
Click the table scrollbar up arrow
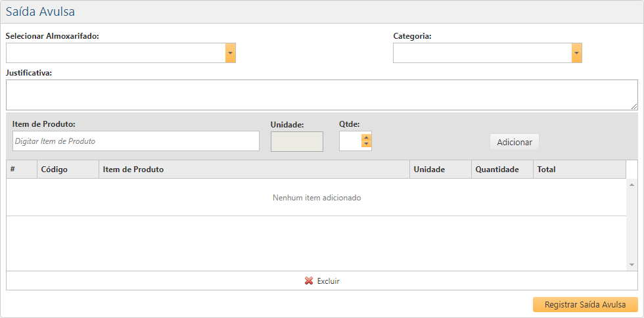(632, 185)
